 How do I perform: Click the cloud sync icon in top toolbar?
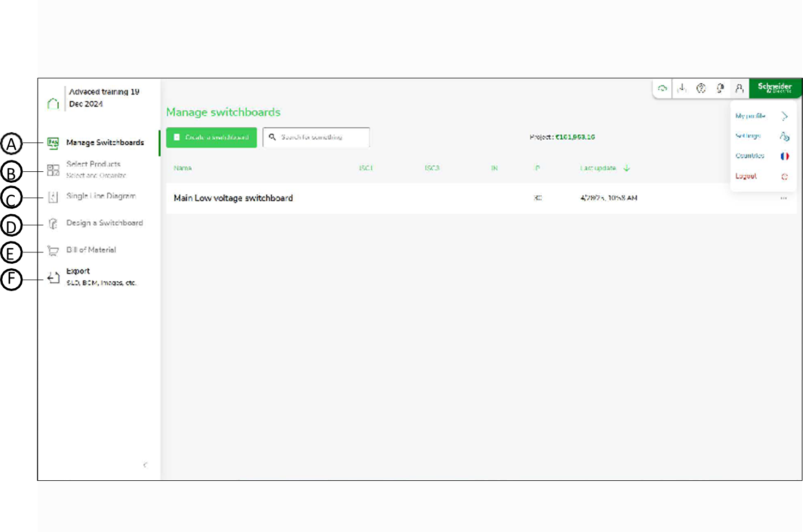point(663,88)
